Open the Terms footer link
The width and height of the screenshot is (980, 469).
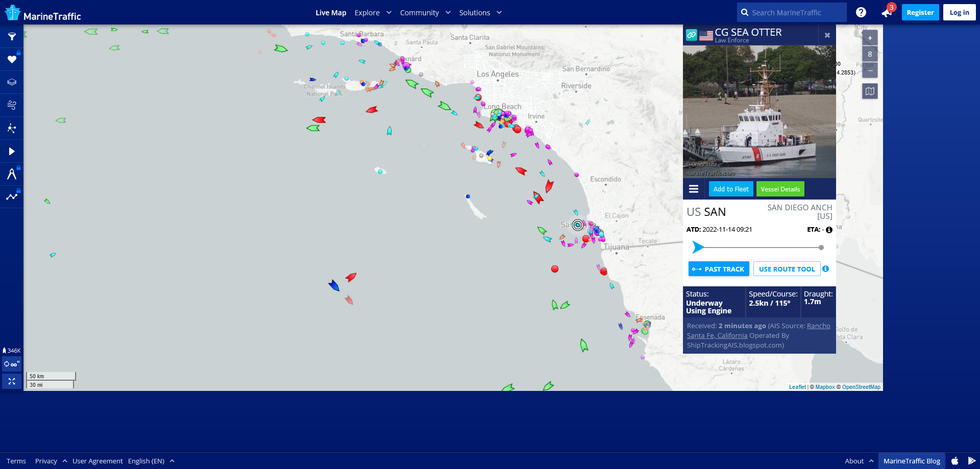[x=16, y=461]
